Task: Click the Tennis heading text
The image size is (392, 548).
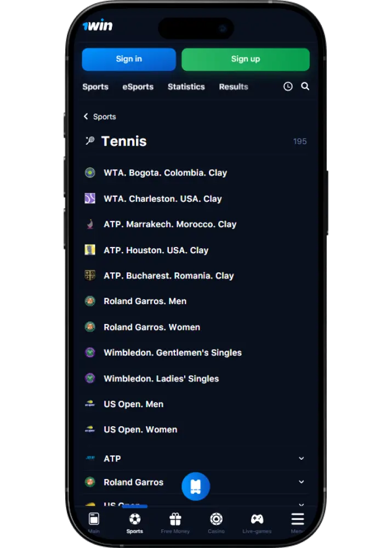Action: point(124,141)
